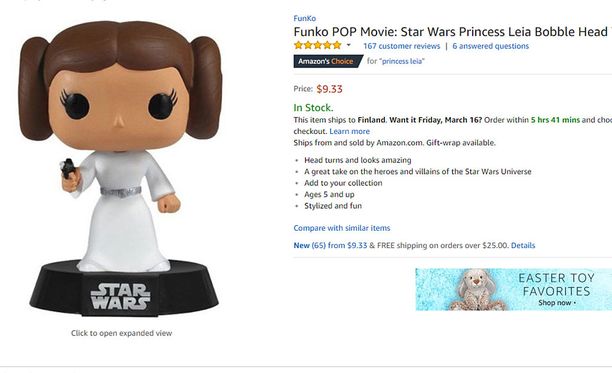The image size is (612, 373).
Task: Open the 6 answered questions link
Action: click(x=490, y=46)
